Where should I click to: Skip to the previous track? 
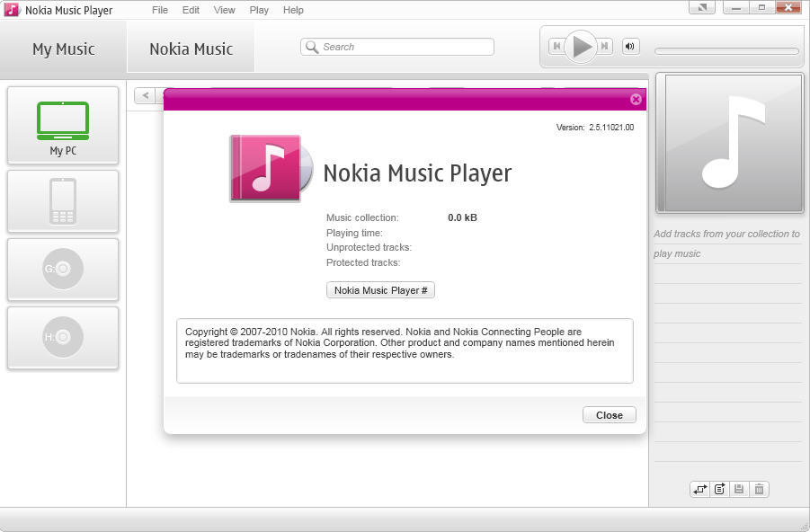(x=556, y=47)
